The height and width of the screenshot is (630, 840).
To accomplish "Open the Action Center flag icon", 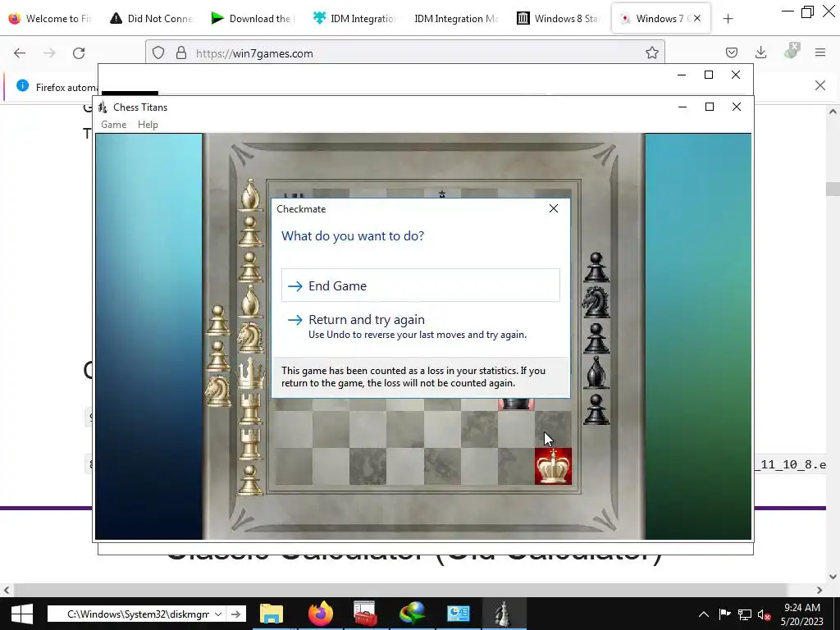I will [x=724, y=614].
